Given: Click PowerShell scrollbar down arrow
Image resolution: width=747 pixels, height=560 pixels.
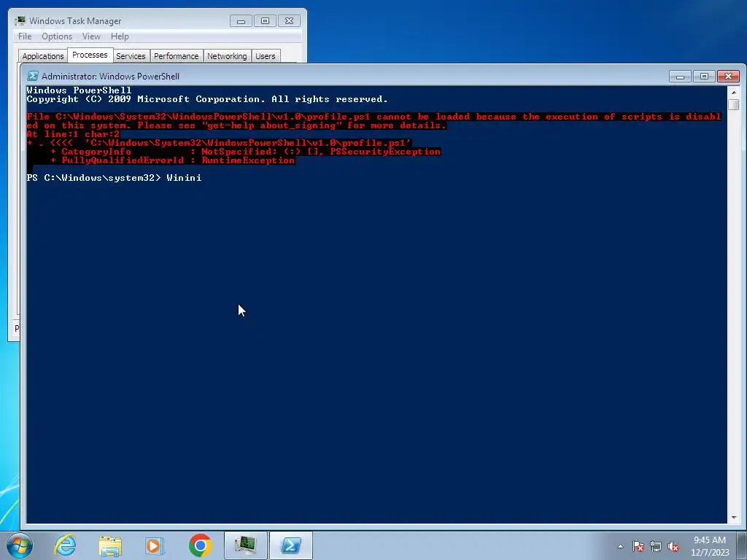Looking at the screenshot, I should click(734, 517).
